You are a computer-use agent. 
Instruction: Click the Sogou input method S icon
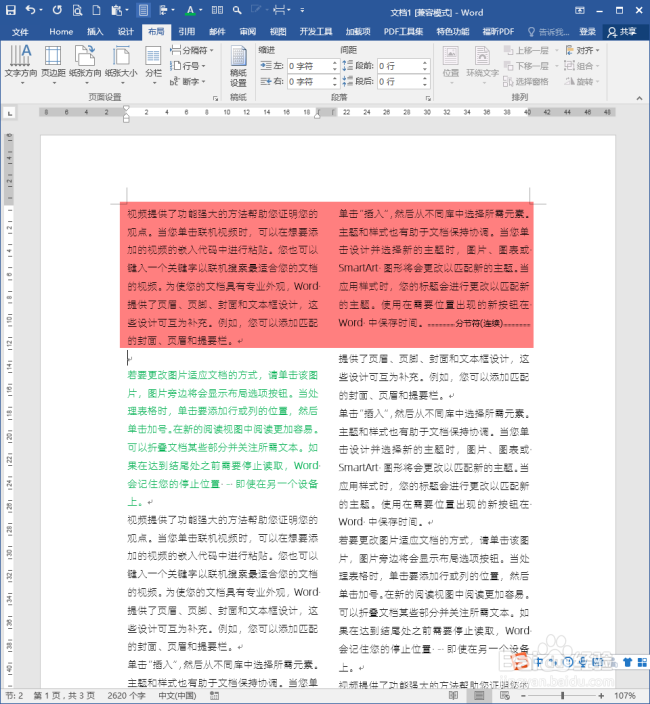click(521, 661)
